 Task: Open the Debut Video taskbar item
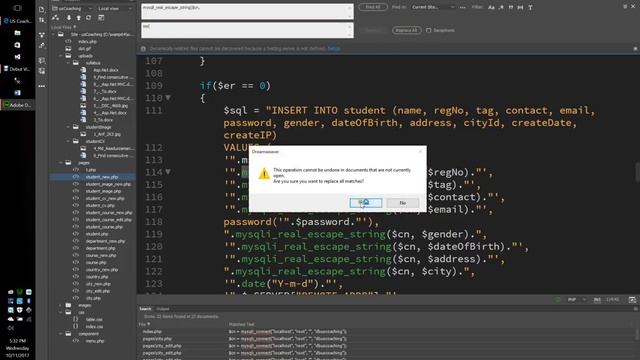pyautogui.click(x=17, y=69)
